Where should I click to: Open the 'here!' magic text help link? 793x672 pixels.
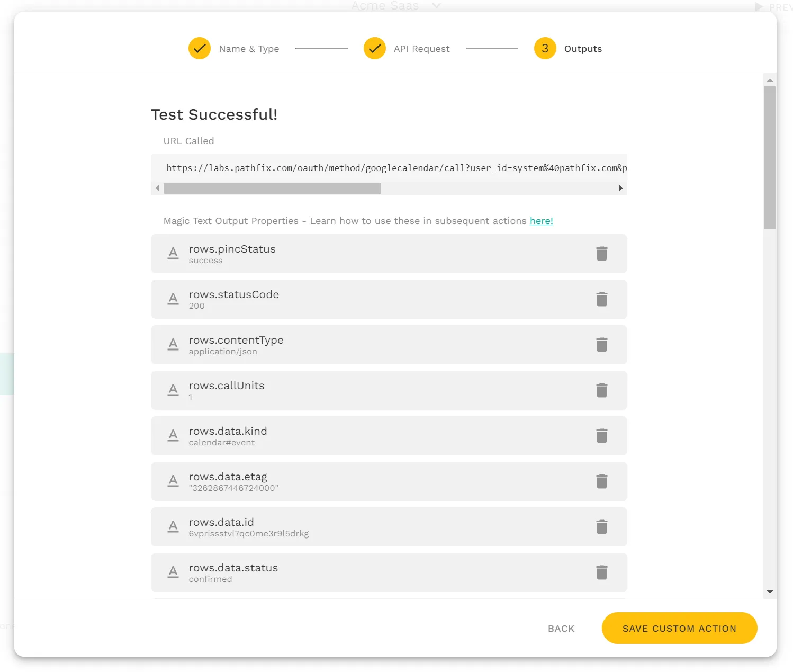pyautogui.click(x=542, y=221)
